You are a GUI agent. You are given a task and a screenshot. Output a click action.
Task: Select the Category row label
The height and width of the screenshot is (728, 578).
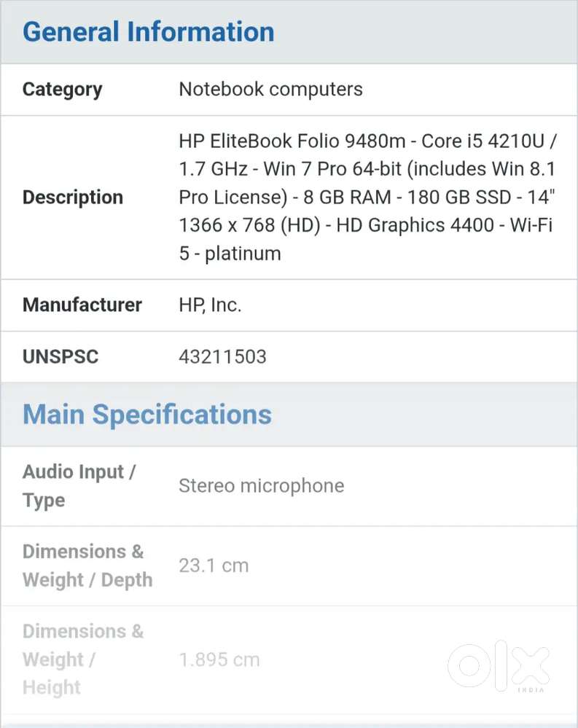click(62, 90)
